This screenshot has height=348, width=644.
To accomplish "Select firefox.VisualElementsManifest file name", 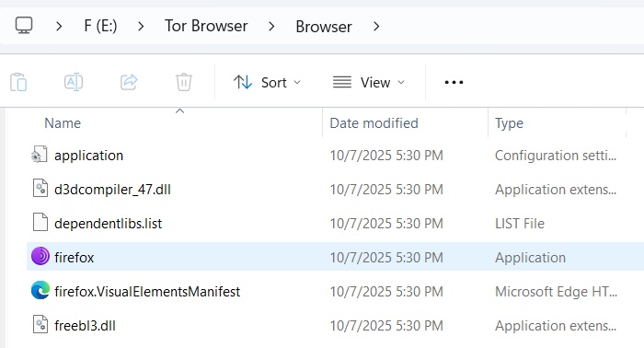I will point(147,292).
